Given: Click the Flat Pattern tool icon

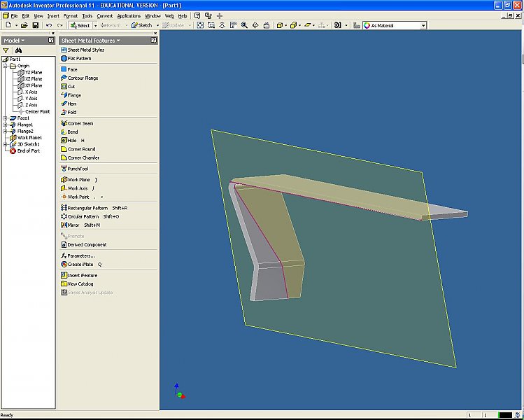Looking at the screenshot, I should tap(64, 58).
